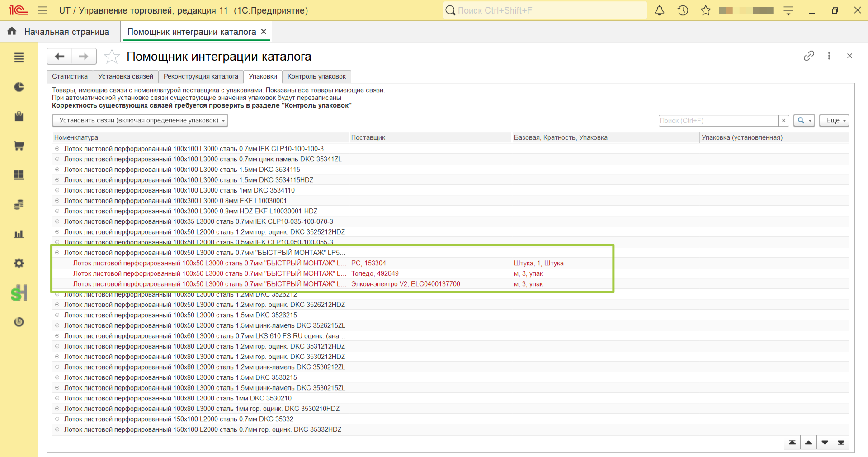Jump to last row arrow button
Screen dimensions: 868x457
click(x=841, y=443)
